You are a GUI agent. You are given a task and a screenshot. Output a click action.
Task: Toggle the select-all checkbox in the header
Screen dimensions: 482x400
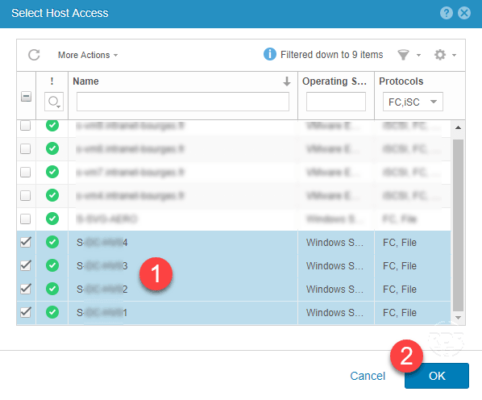point(26,97)
